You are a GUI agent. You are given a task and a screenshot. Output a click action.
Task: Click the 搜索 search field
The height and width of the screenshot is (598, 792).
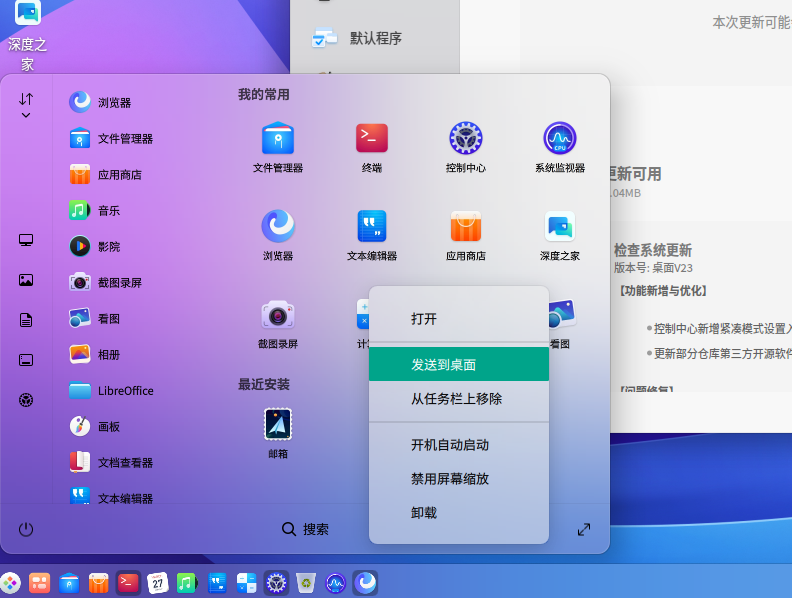click(305, 529)
